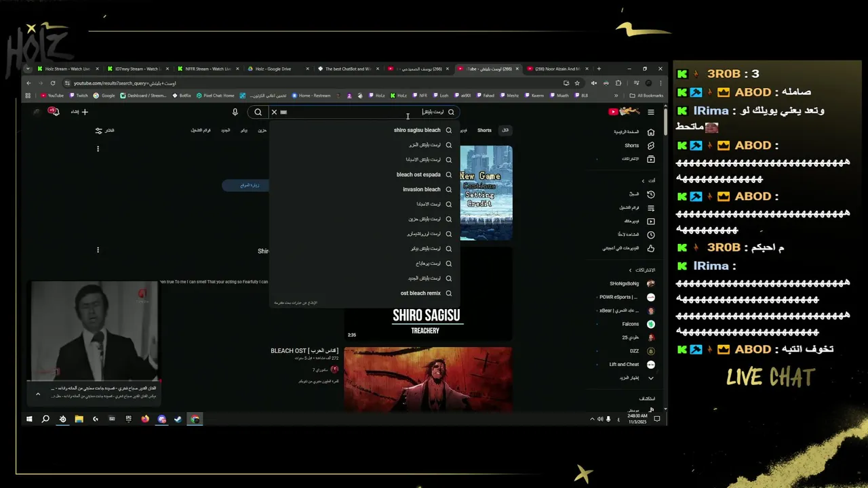Screen dimensions: 868x488
Task: Click the muted-site speaker icon in toolbar
Action: tap(594, 83)
